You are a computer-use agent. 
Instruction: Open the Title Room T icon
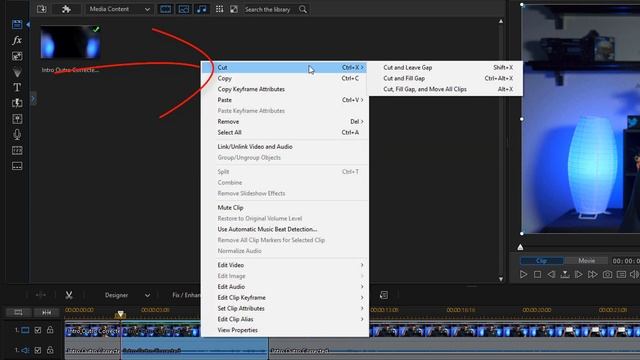coord(17,87)
